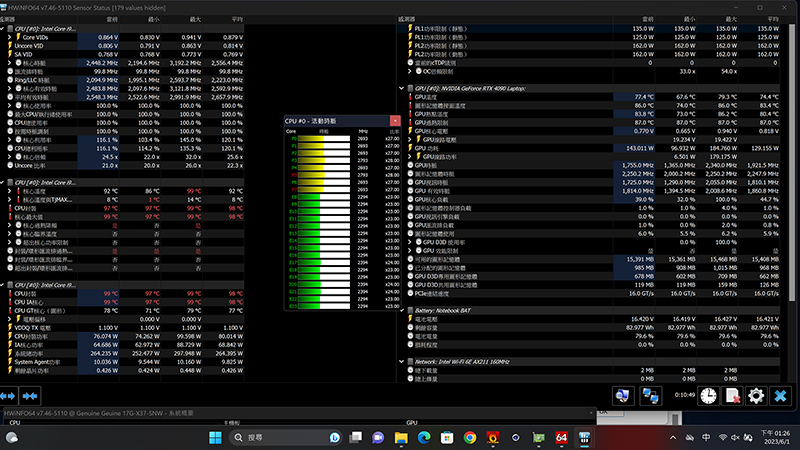Close sensor window using blue X icon
This screenshot has height=450, width=800.
coord(783,396)
